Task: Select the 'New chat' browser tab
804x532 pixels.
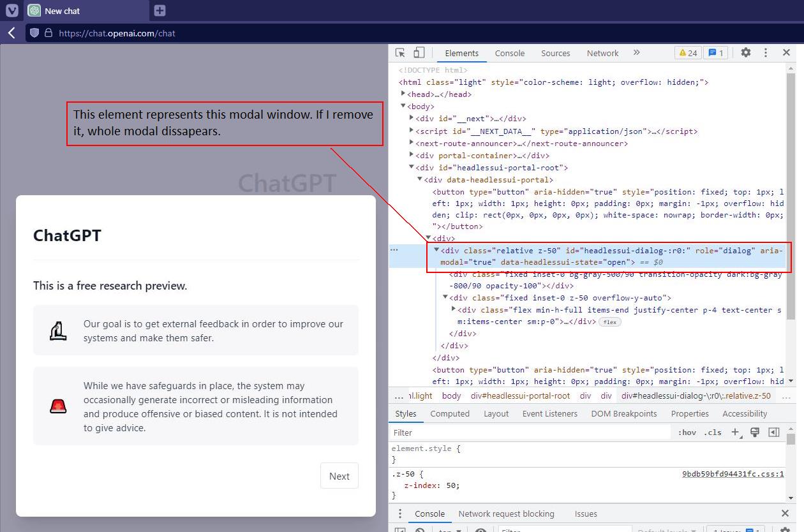Action: (x=86, y=10)
